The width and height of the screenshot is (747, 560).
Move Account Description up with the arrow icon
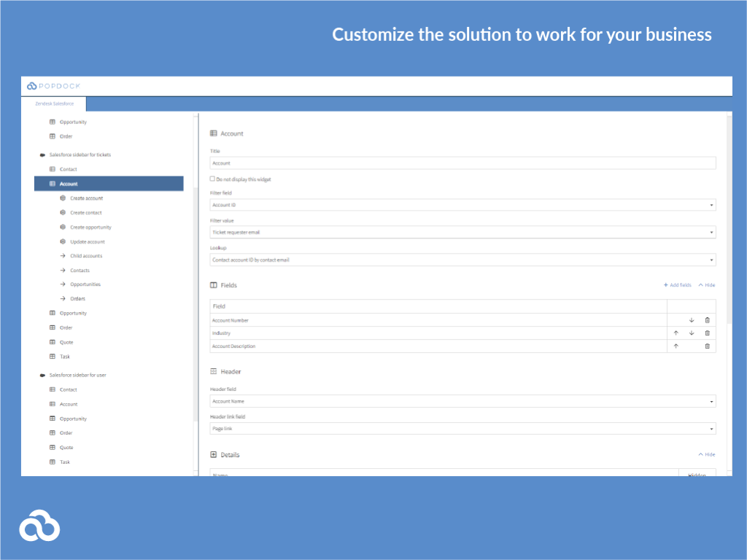click(675, 346)
